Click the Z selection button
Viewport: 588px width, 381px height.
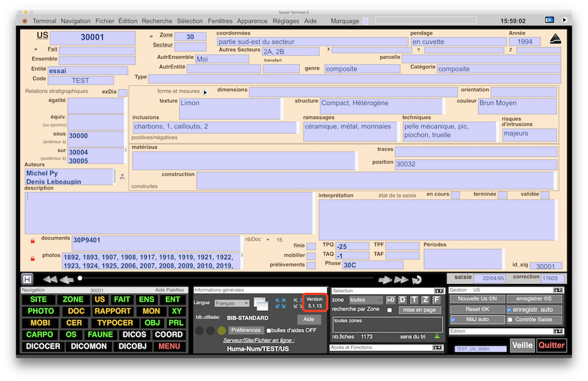pyautogui.click(x=425, y=300)
